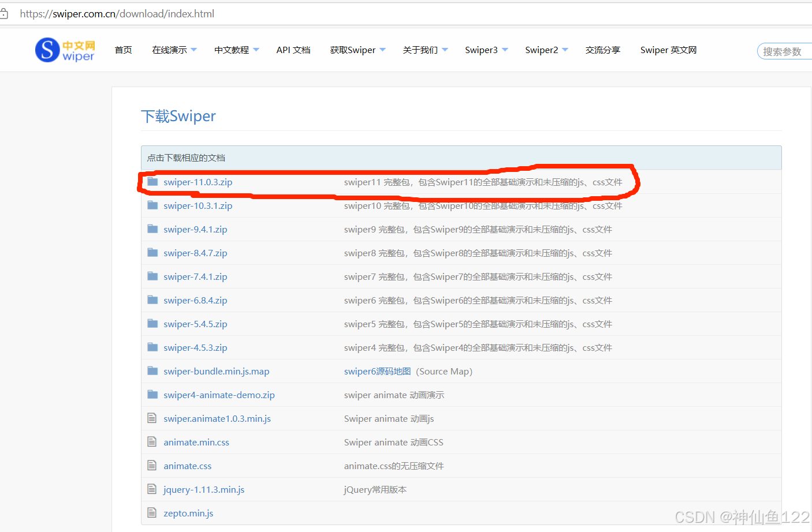This screenshot has width=812, height=532.
Task: Click the folder icon beside swiper-10.3.1.zip
Action: coord(152,205)
